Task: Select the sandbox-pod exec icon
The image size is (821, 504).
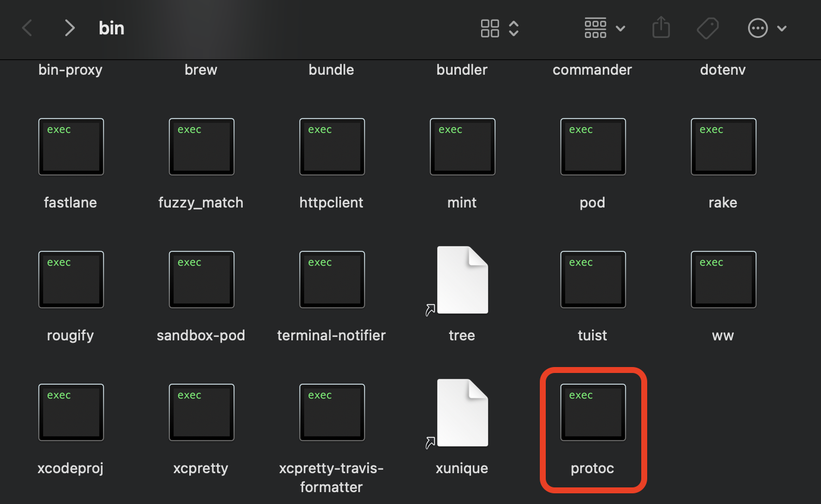Action: pos(202,279)
